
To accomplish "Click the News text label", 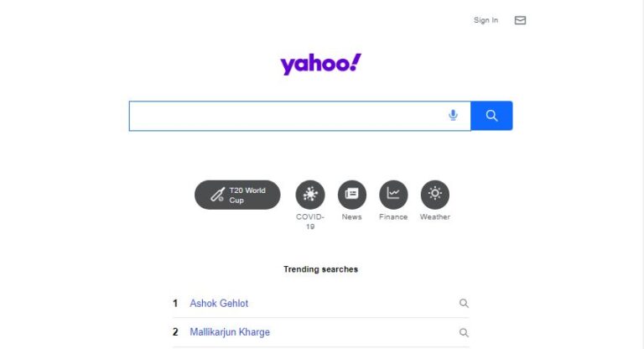I will tap(352, 216).
